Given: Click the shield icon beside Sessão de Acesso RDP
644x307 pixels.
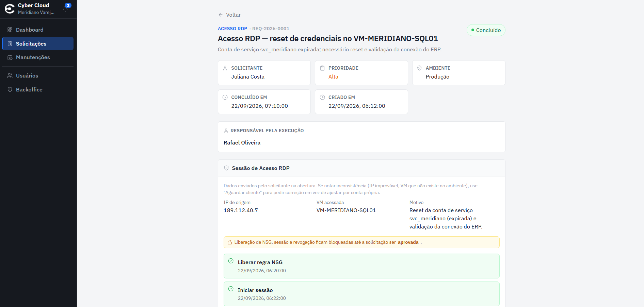Looking at the screenshot, I should 226,168.
